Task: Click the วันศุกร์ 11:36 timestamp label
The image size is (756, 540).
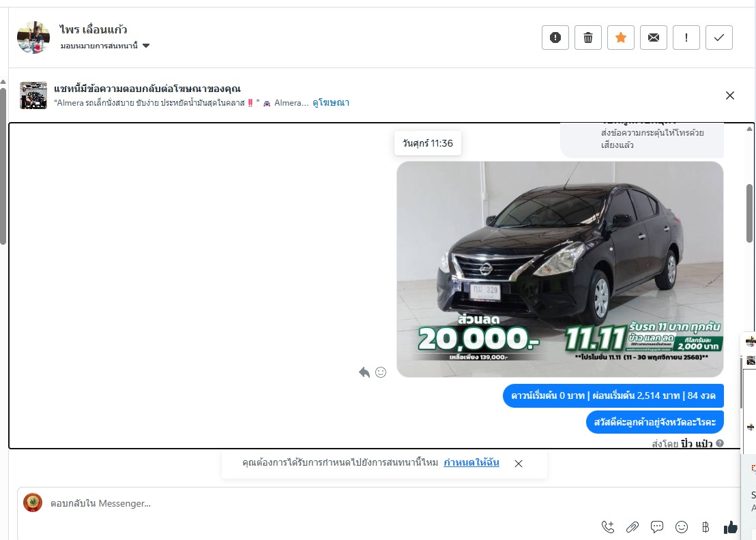Action: [428, 144]
